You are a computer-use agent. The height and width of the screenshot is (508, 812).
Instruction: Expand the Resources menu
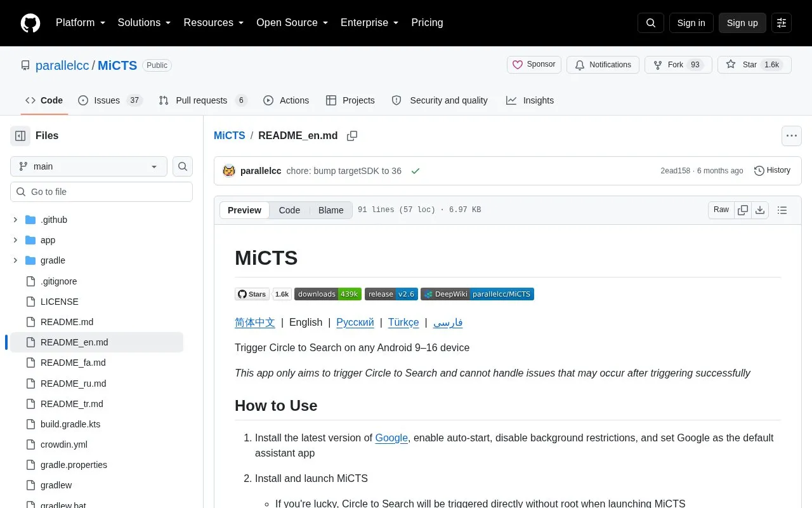tap(214, 23)
